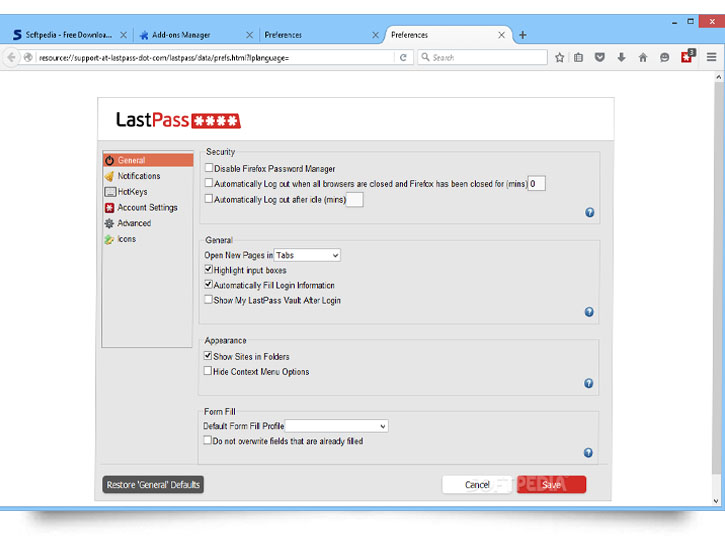Click the browser Search box
The height and width of the screenshot is (536, 725).
pyautogui.click(x=482, y=57)
